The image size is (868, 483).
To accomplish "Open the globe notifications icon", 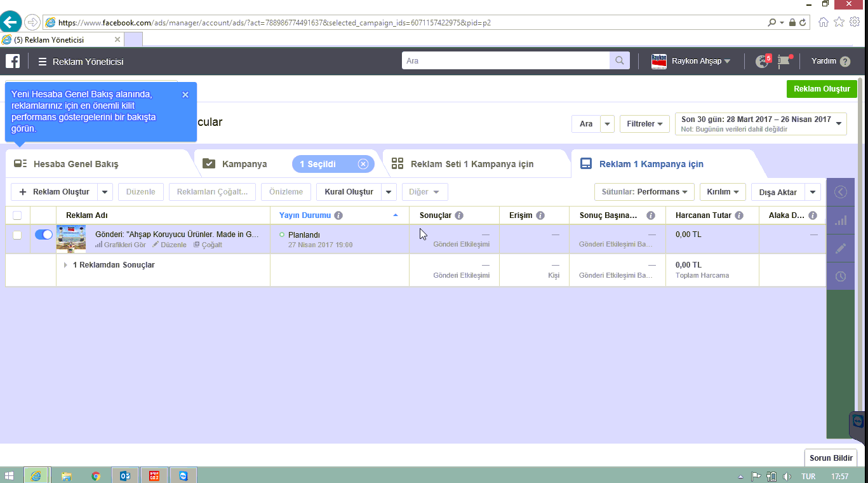I will pos(761,62).
